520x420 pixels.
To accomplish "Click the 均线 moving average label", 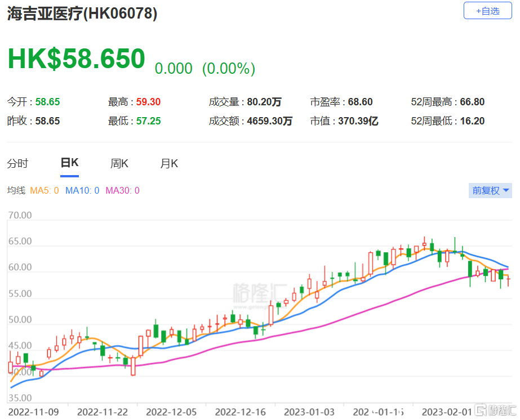I will (x=16, y=191).
